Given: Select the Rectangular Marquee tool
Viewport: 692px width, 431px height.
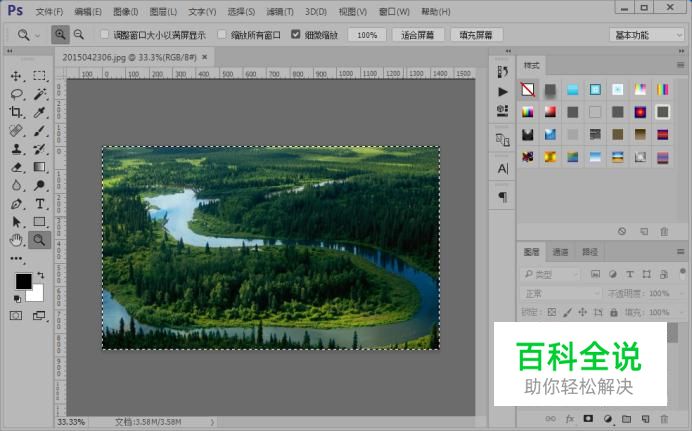Looking at the screenshot, I should click(x=39, y=75).
